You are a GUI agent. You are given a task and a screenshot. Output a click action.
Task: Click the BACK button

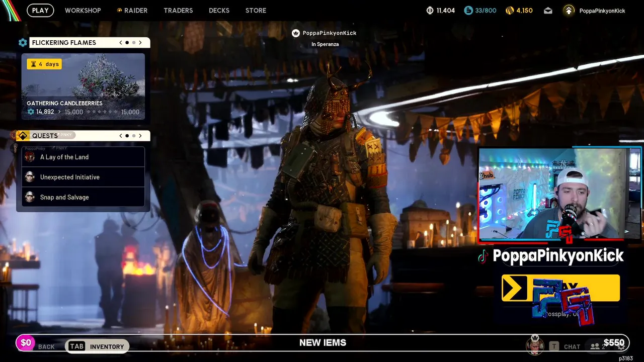pyautogui.click(x=46, y=347)
